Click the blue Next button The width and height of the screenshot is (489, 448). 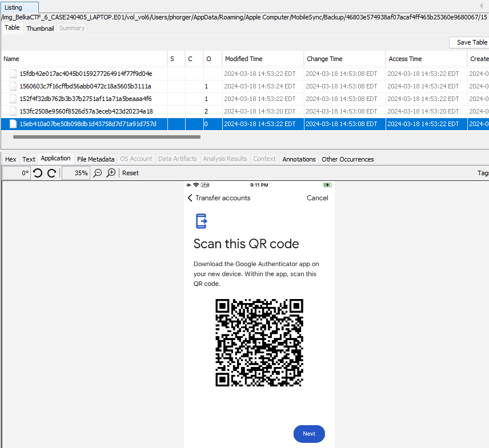coord(309,434)
